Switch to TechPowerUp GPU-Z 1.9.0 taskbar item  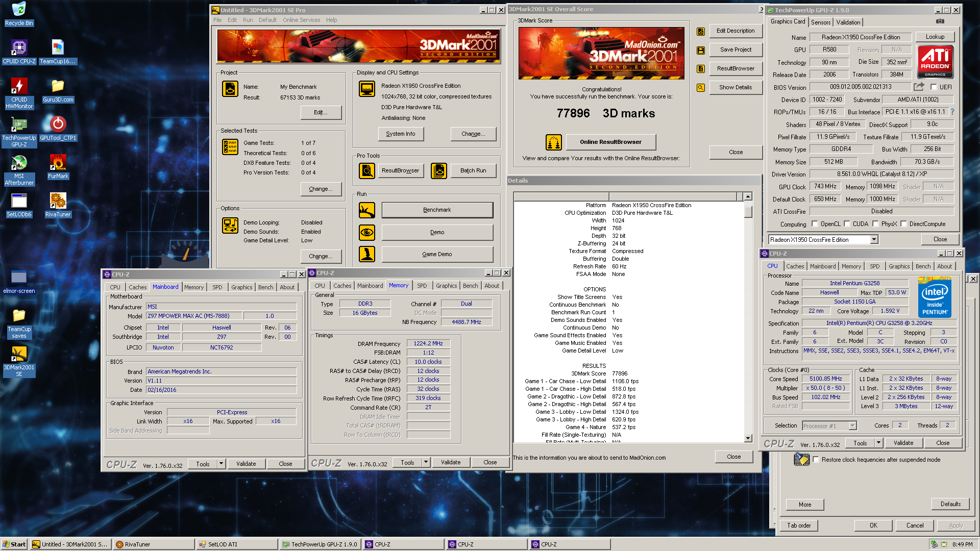[320, 544]
